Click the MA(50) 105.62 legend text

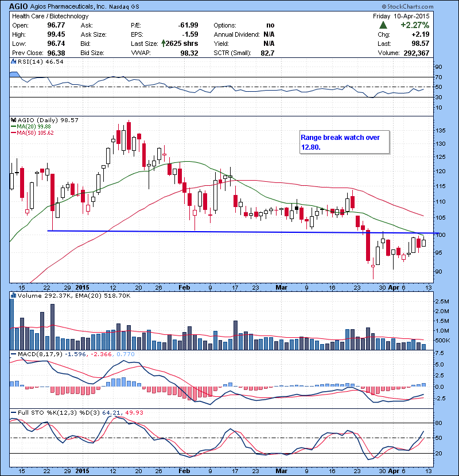pos(35,133)
